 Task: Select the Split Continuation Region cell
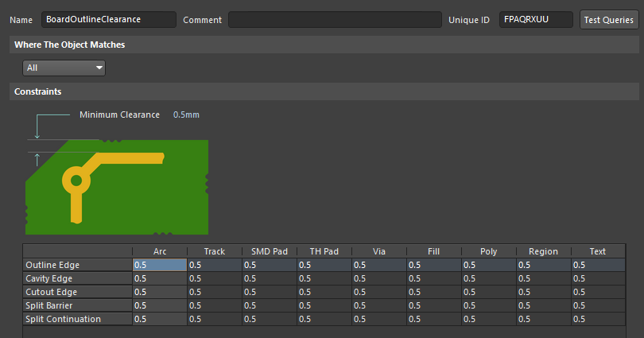pos(543,319)
